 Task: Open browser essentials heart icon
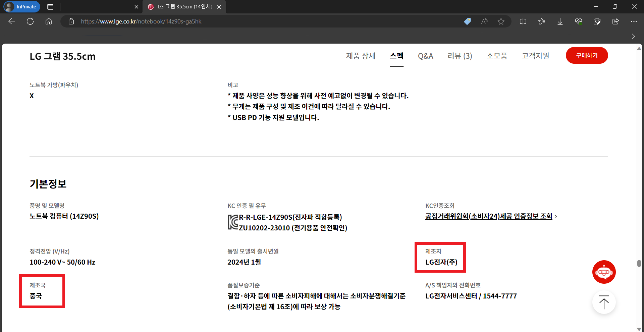[579, 21]
